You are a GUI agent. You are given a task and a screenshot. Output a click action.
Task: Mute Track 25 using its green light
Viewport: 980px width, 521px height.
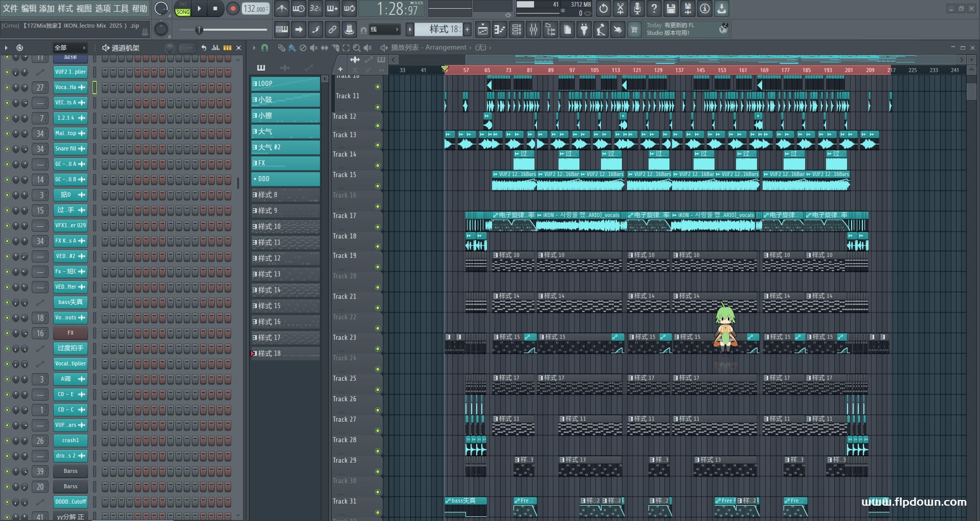pyautogui.click(x=378, y=389)
